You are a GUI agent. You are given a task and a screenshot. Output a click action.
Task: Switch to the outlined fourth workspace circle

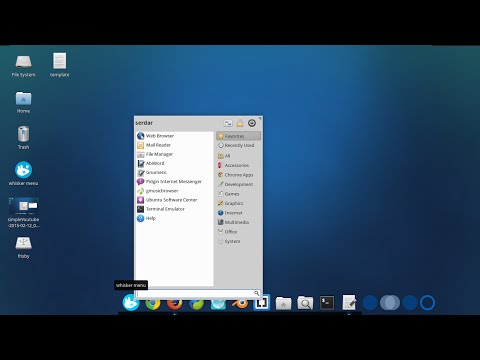[x=428, y=303]
